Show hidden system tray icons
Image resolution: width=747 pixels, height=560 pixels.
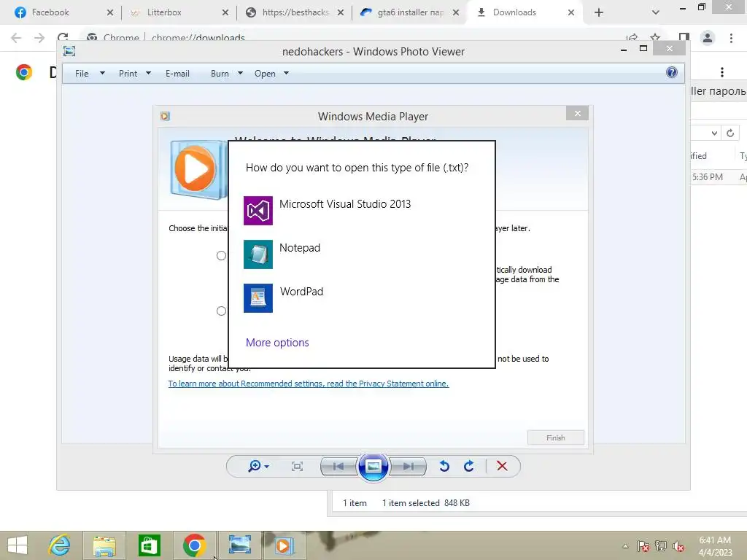(625, 546)
